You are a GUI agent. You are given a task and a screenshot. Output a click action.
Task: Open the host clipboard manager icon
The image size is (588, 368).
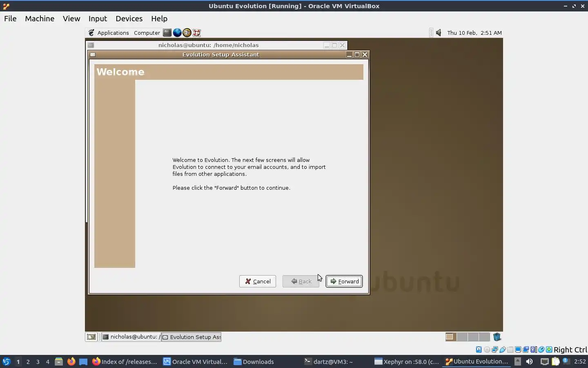[x=555, y=361]
